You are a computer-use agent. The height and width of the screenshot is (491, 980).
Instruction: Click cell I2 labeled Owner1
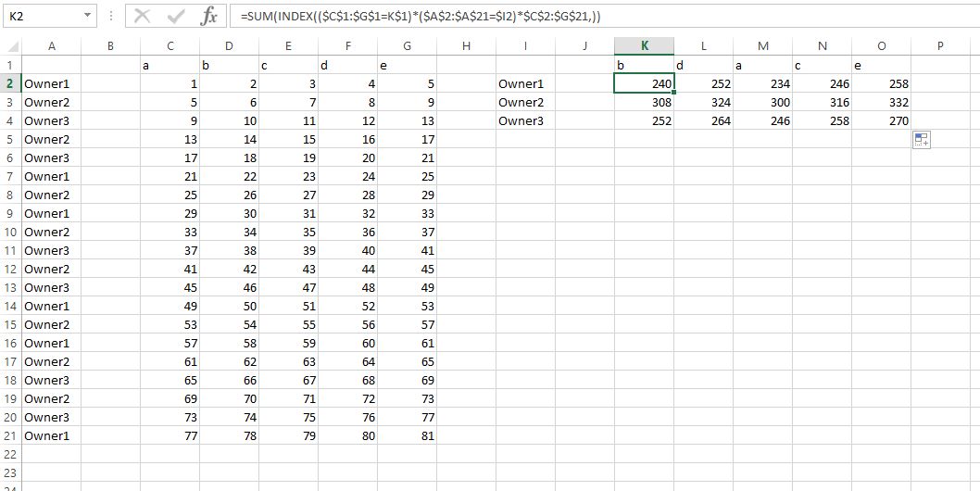(x=525, y=83)
